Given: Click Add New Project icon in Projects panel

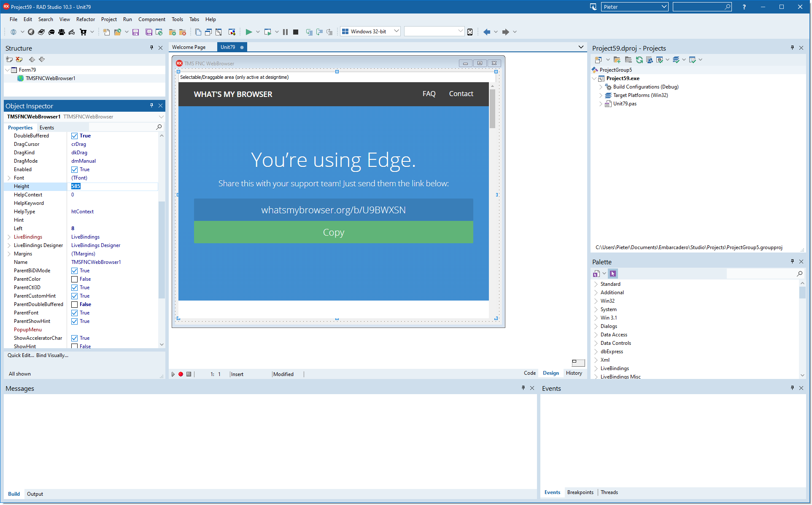Looking at the screenshot, I should [598, 60].
